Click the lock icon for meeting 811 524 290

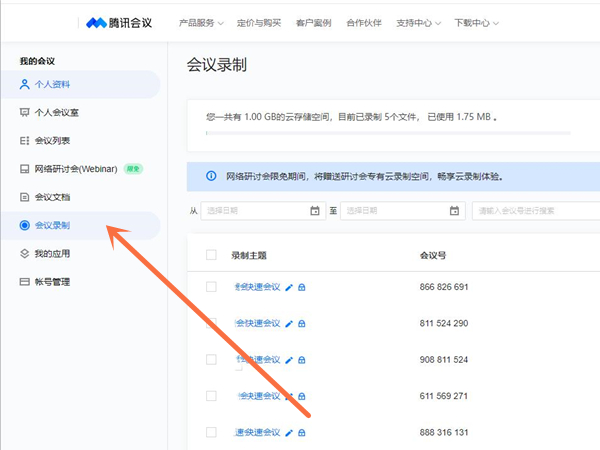click(x=302, y=324)
